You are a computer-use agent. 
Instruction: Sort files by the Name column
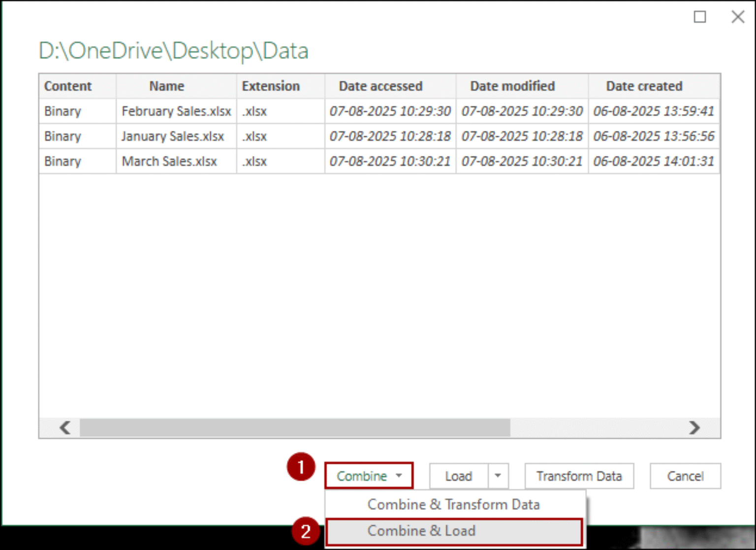pos(166,86)
